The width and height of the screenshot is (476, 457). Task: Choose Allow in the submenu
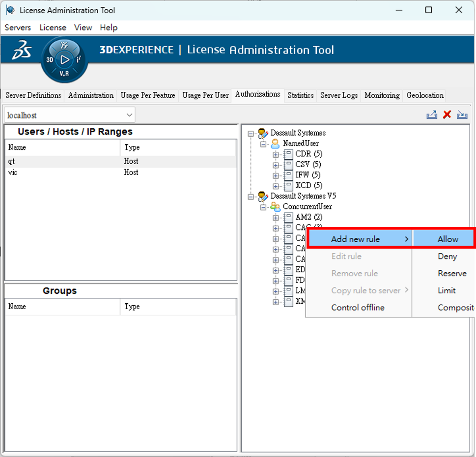click(x=444, y=239)
